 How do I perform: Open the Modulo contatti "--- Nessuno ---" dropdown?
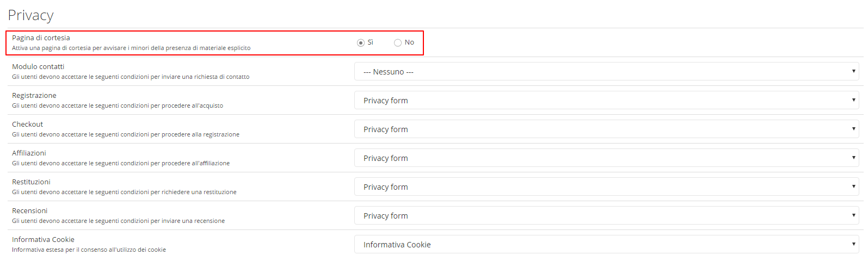coord(606,71)
